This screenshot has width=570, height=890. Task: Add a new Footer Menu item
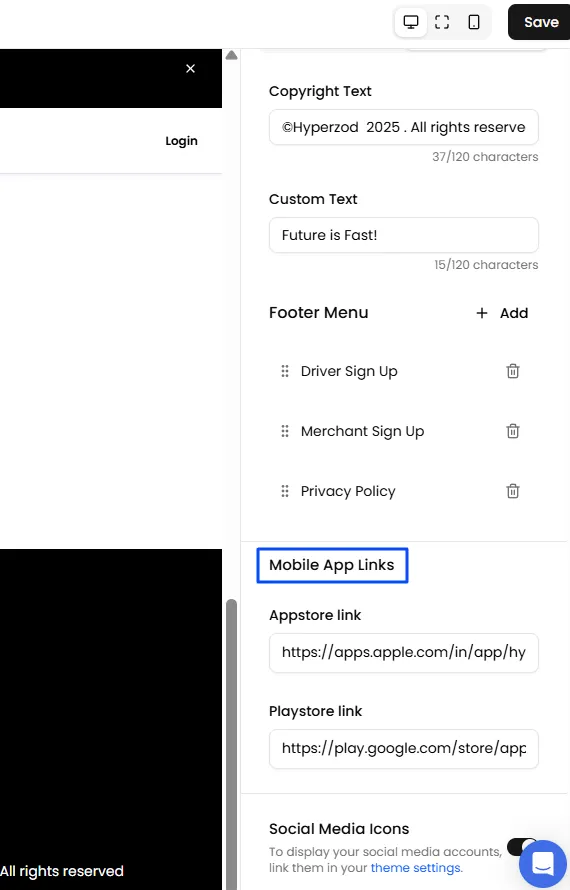click(x=502, y=313)
